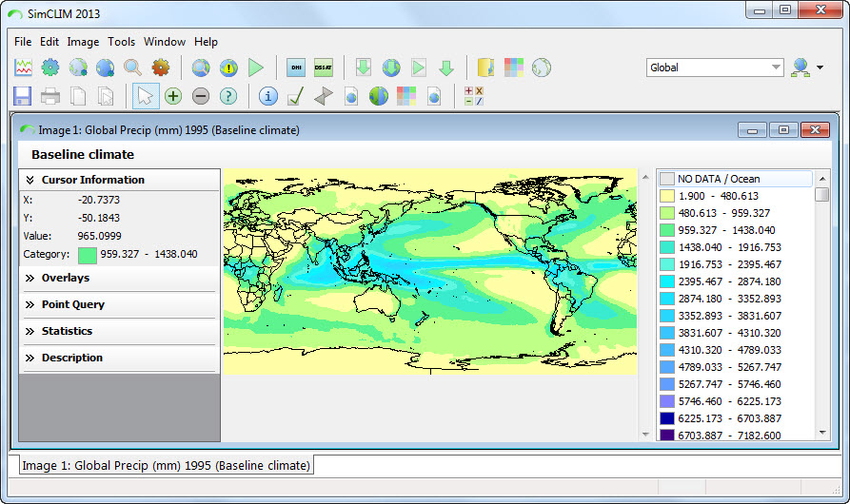Open the Image menu

point(83,42)
